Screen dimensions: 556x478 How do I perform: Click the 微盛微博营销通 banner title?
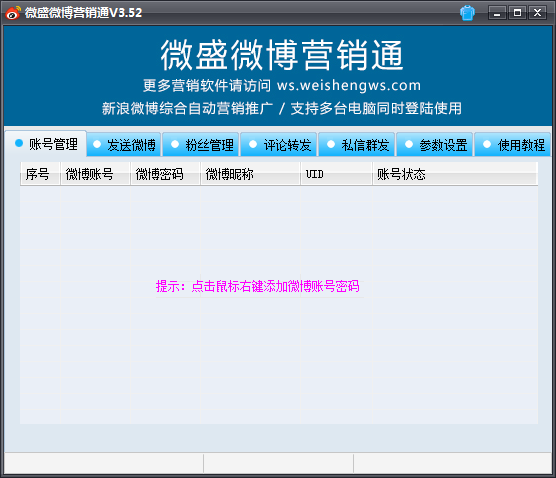click(282, 55)
